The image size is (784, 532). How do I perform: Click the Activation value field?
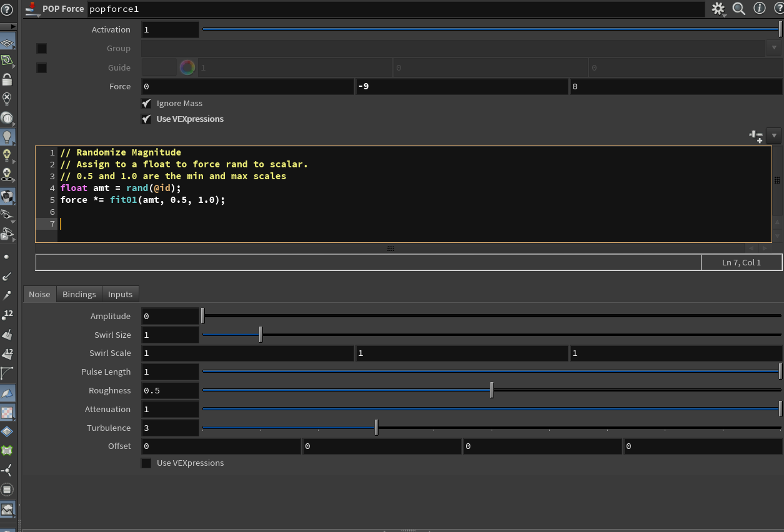[170, 29]
